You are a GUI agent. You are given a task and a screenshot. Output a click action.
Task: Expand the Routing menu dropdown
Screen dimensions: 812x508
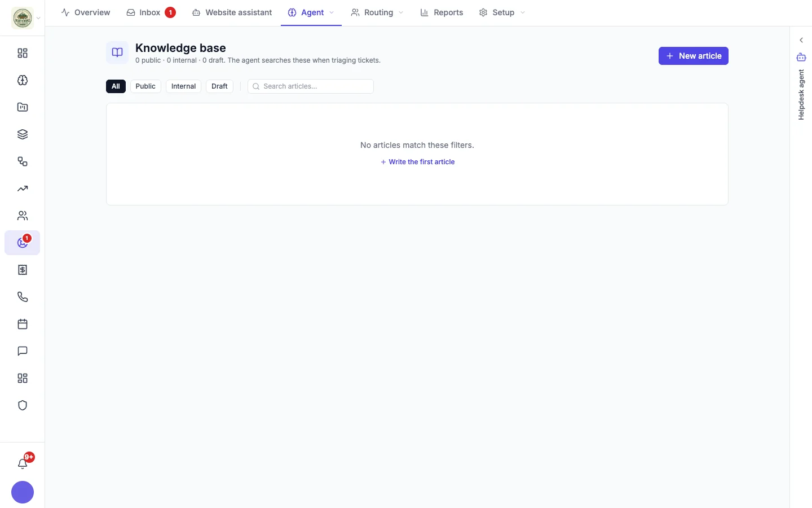[x=401, y=12]
